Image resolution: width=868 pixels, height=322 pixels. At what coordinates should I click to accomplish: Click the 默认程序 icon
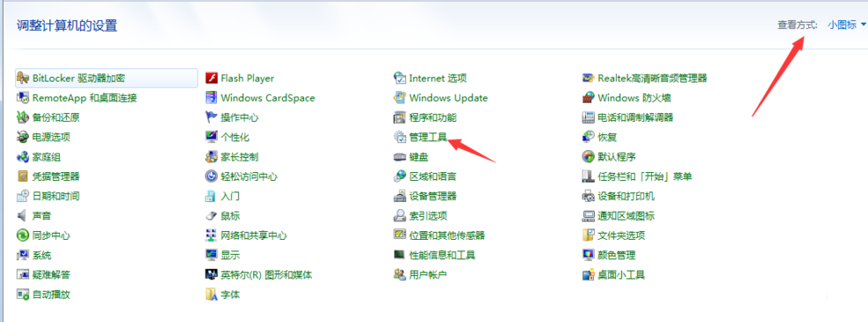pyautogui.click(x=589, y=157)
